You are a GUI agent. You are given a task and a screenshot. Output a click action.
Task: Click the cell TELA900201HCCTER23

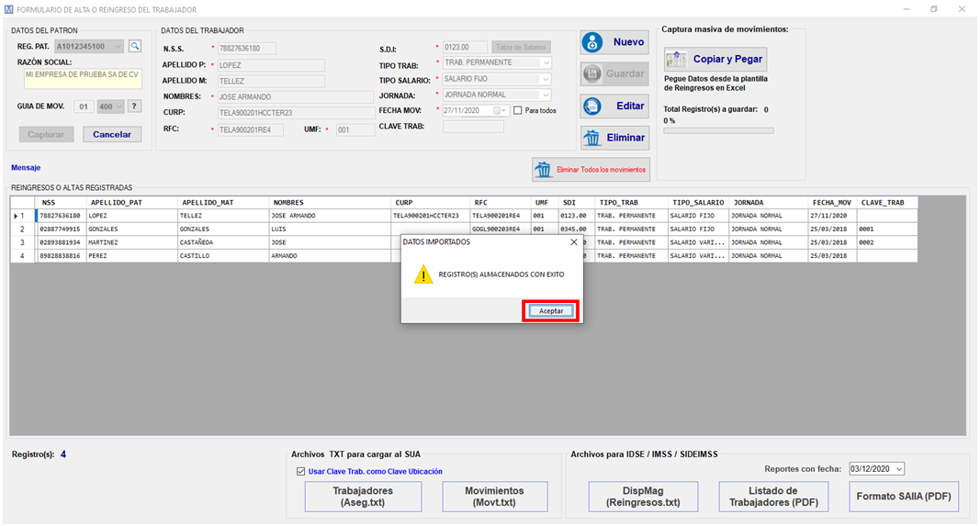(430, 216)
